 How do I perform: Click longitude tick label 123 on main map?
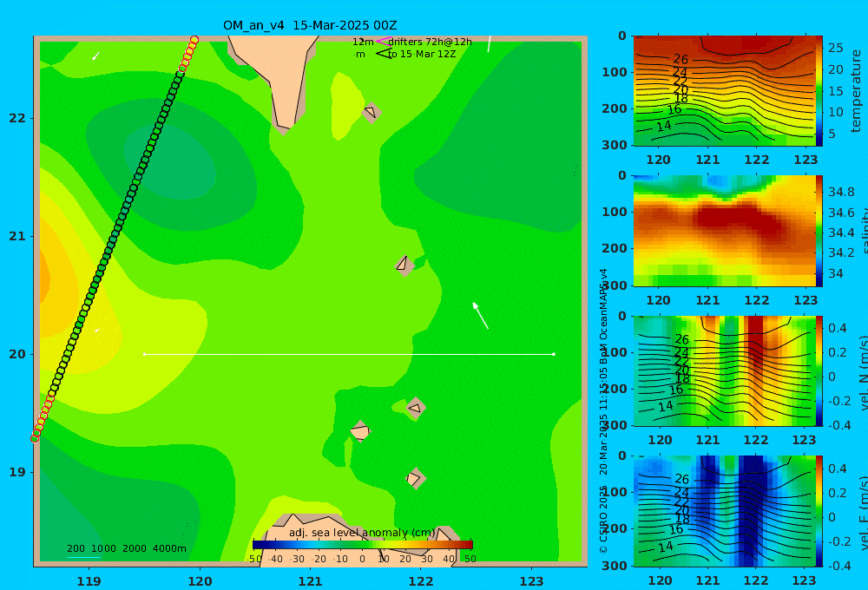tap(531, 581)
